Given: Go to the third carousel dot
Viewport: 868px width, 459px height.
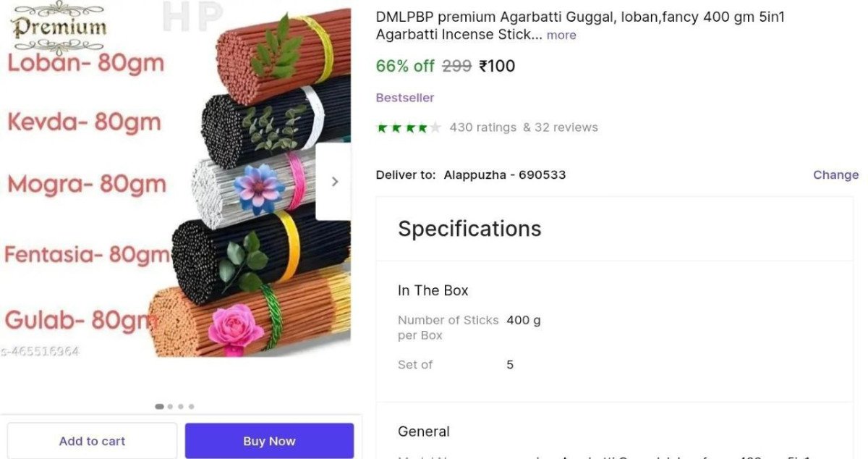Looking at the screenshot, I should click(x=181, y=407).
